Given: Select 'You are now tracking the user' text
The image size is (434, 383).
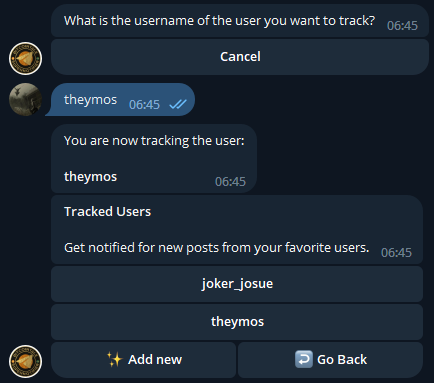Looking at the screenshot, I should [x=154, y=141].
